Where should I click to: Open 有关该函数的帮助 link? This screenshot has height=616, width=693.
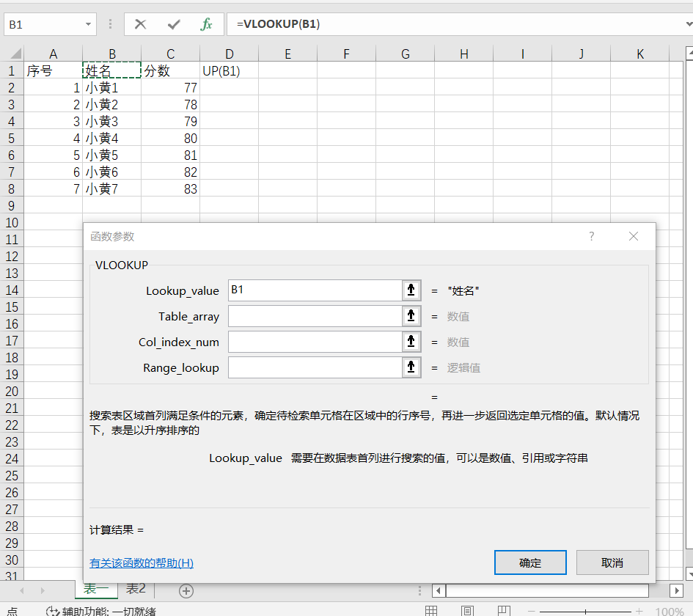[x=142, y=563]
